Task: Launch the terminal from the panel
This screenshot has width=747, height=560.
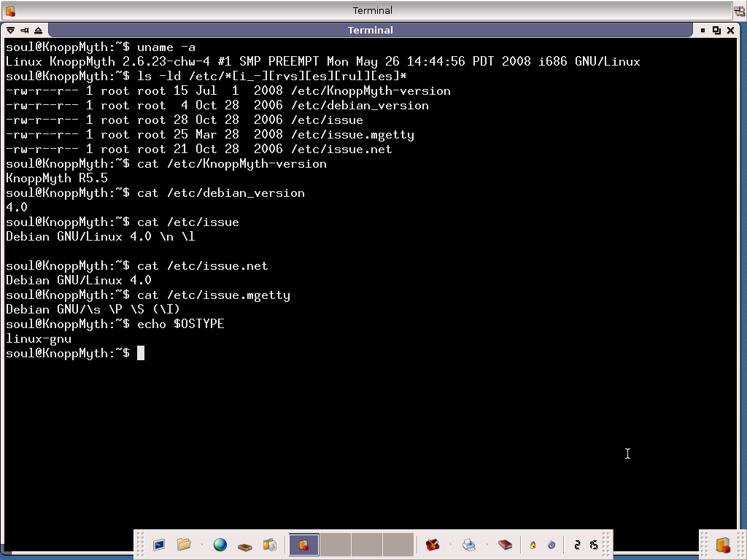Action: (x=158, y=544)
